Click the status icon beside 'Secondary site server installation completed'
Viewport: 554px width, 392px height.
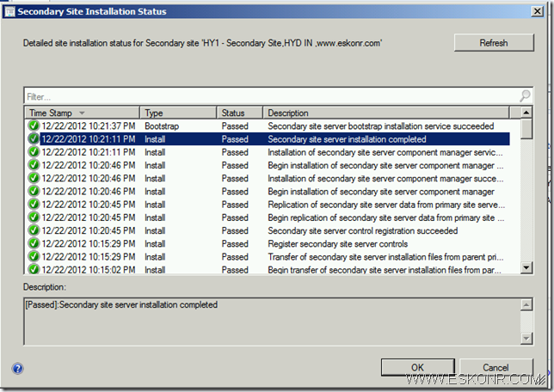pos(34,138)
